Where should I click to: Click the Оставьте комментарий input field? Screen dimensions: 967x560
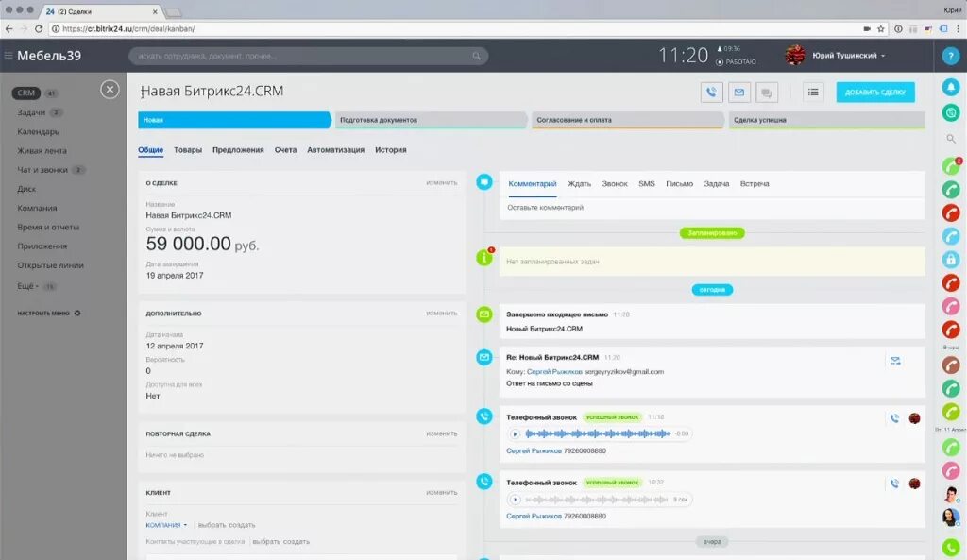[712, 208]
